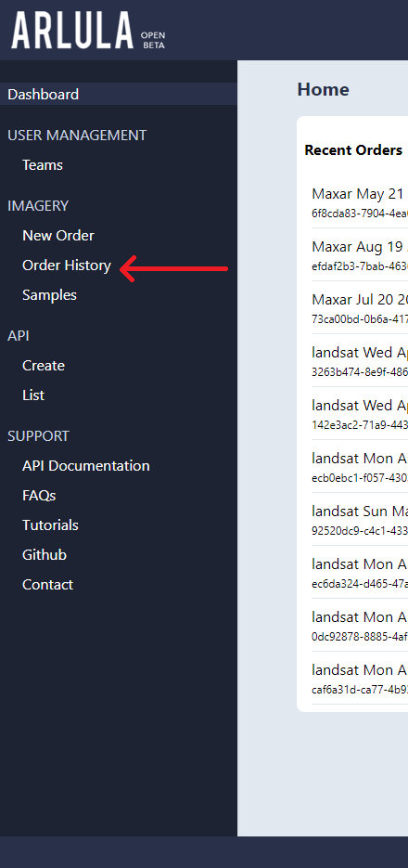
Task: Open the FAQs page
Action: click(x=39, y=496)
